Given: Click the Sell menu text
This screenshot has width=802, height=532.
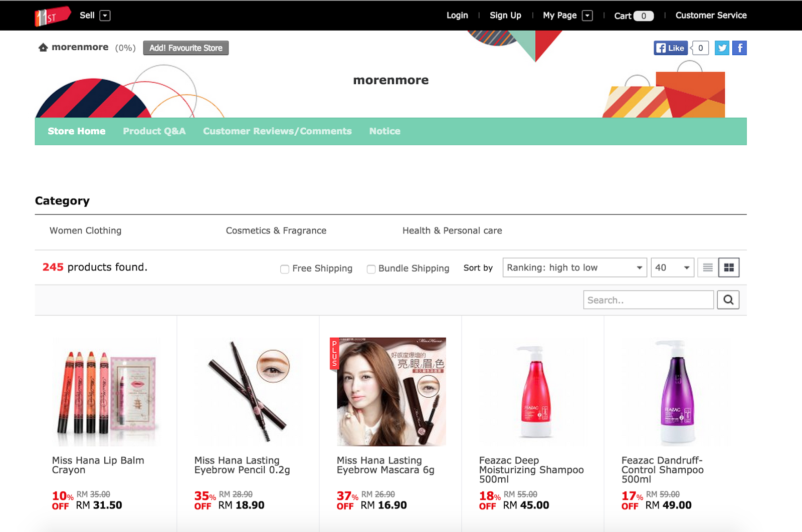Looking at the screenshot, I should (87, 16).
